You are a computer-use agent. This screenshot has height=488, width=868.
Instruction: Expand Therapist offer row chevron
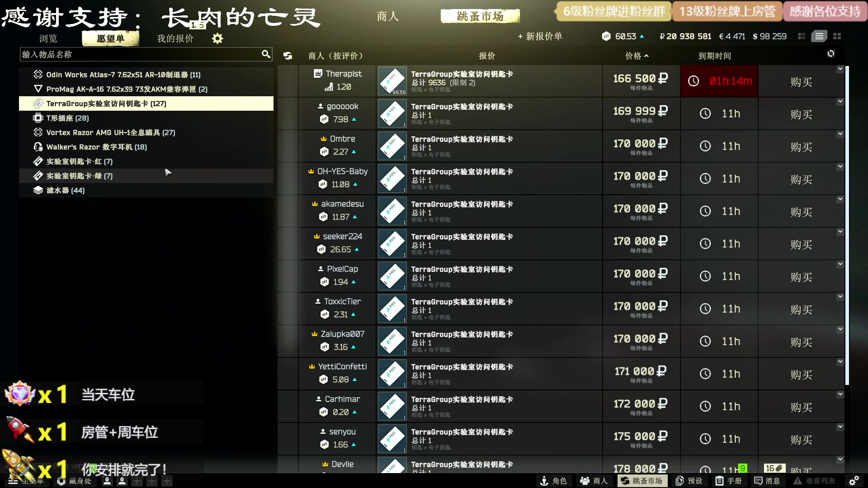(840, 69)
